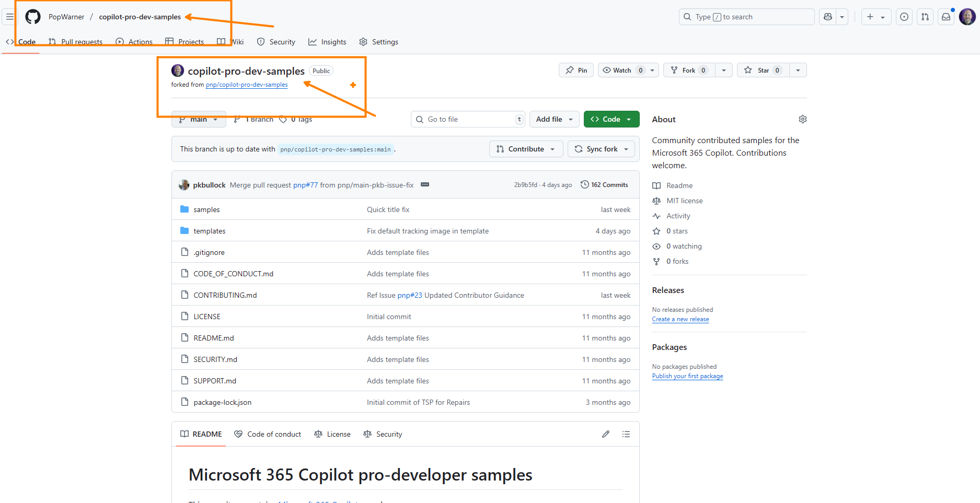The height and width of the screenshot is (503, 980).
Task: Toggle Watch on the repository
Action: tap(622, 70)
